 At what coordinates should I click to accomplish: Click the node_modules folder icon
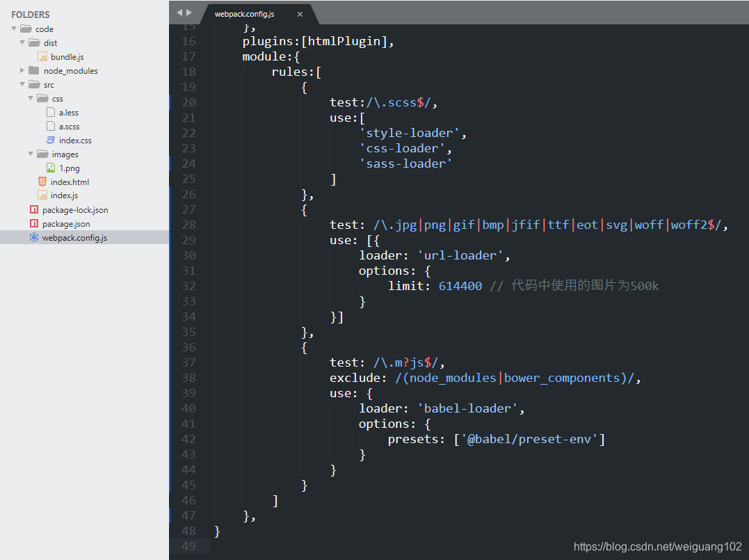click(x=34, y=70)
